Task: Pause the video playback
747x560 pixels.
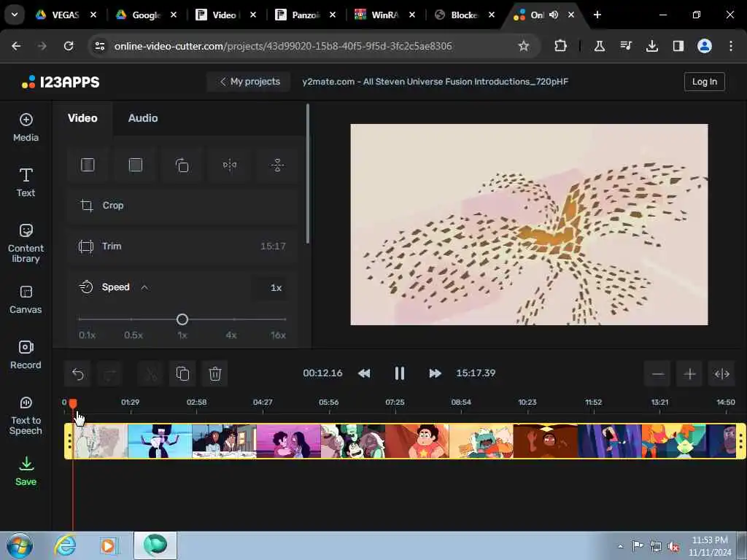Action: [x=399, y=373]
